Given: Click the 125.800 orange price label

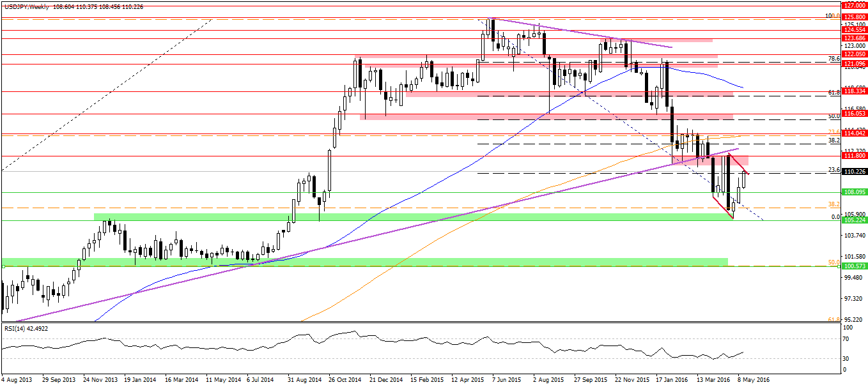Looking at the screenshot, I should 855,17.
